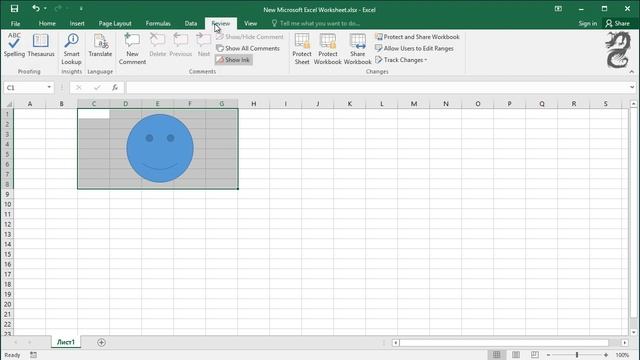The width and height of the screenshot is (640, 360).
Task: Click the Tell me what you want to do box
Action: [x=316, y=23]
